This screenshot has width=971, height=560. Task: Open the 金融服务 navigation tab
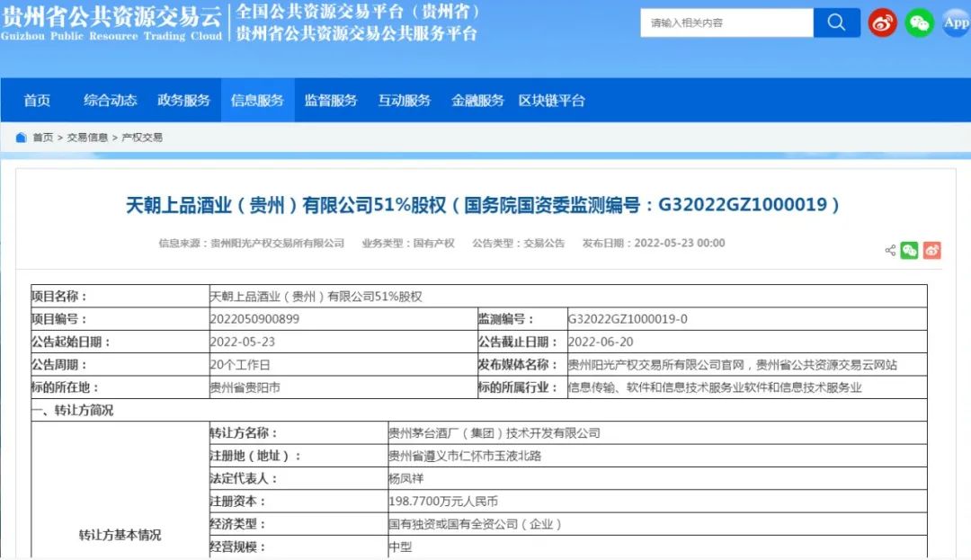pos(477,101)
